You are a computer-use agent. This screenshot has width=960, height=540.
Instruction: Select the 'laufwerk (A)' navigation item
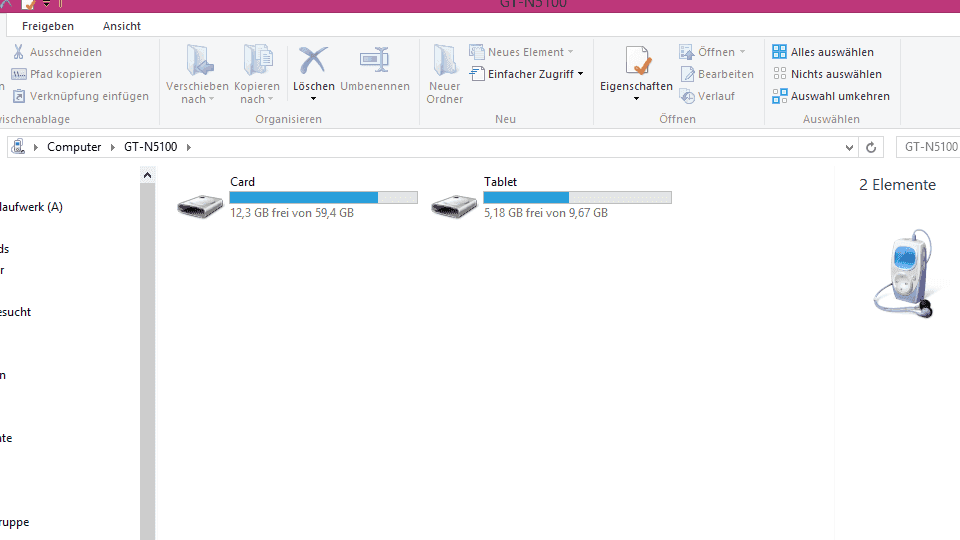(31, 207)
